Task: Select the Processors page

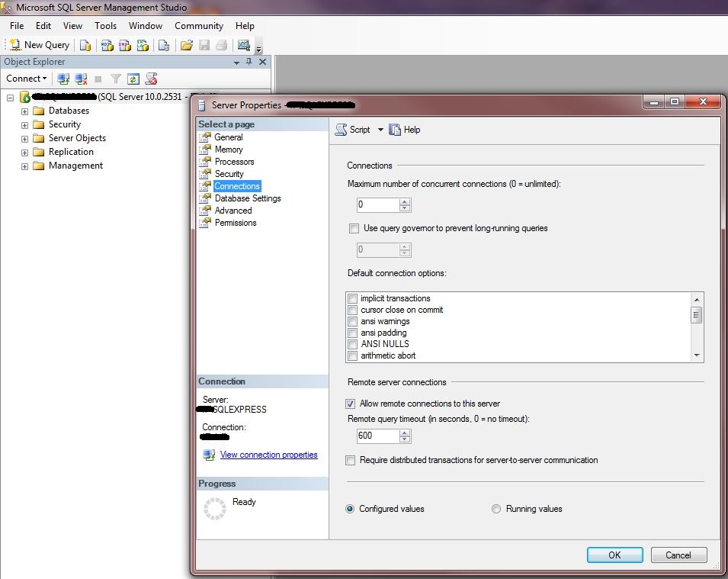Action: pos(235,162)
